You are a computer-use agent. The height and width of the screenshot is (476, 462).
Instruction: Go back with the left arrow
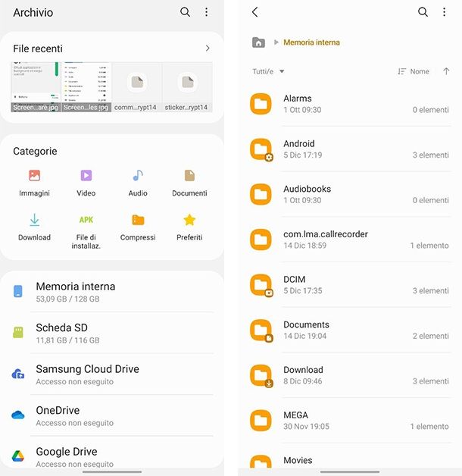pos(255,12)
